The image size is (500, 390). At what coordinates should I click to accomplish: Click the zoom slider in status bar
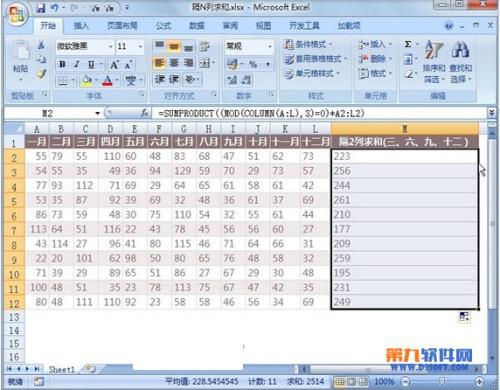coord(442,381)
